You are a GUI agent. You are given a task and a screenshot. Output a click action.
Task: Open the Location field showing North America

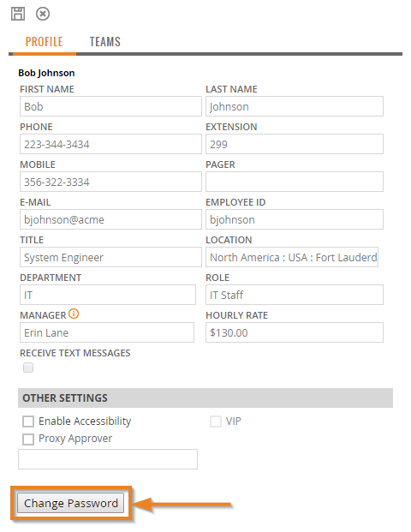[x=292, y=257]
